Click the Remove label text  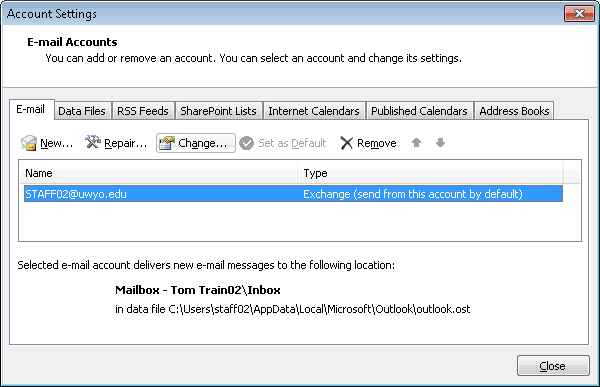click(377, 143)
